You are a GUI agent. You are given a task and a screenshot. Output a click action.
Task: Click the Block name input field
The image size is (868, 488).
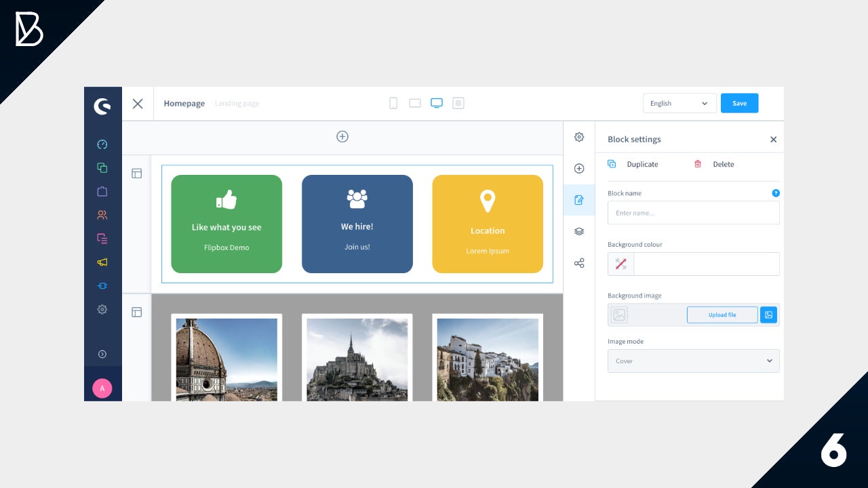pyautogui.click(x=693, y=213)
